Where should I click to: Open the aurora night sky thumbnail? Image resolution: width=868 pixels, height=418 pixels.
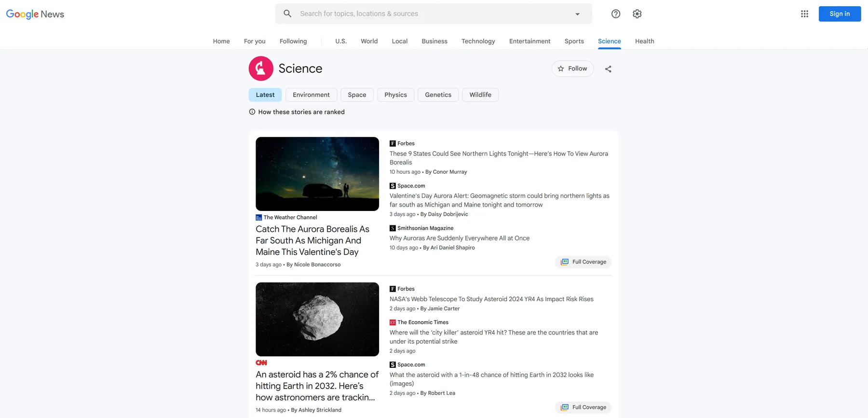(x=317, y=174)
